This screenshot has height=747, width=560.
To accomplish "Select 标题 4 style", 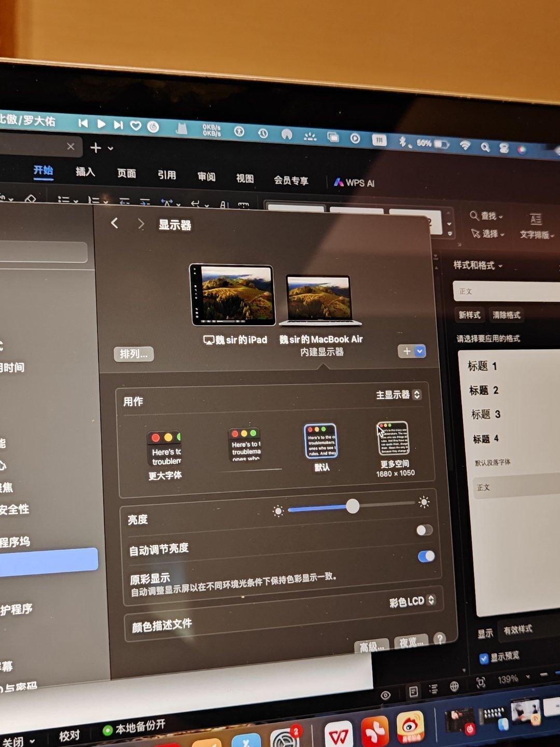I will [486, 439].
